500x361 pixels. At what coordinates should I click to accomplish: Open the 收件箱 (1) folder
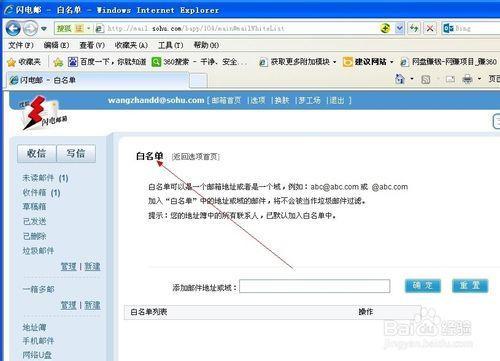tap(41, 193)
